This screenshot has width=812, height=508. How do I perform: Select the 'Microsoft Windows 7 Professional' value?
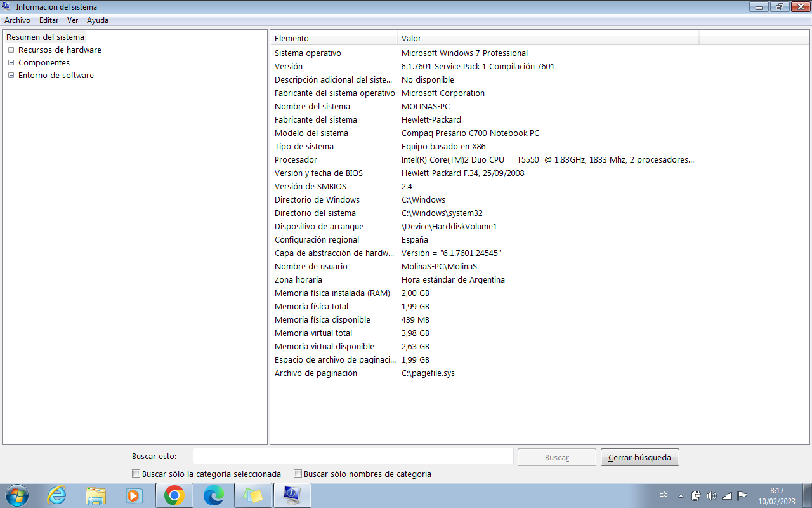pos(464,53)
